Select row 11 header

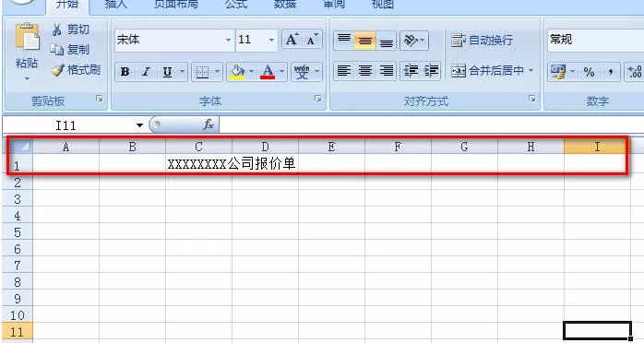(18, 332)
